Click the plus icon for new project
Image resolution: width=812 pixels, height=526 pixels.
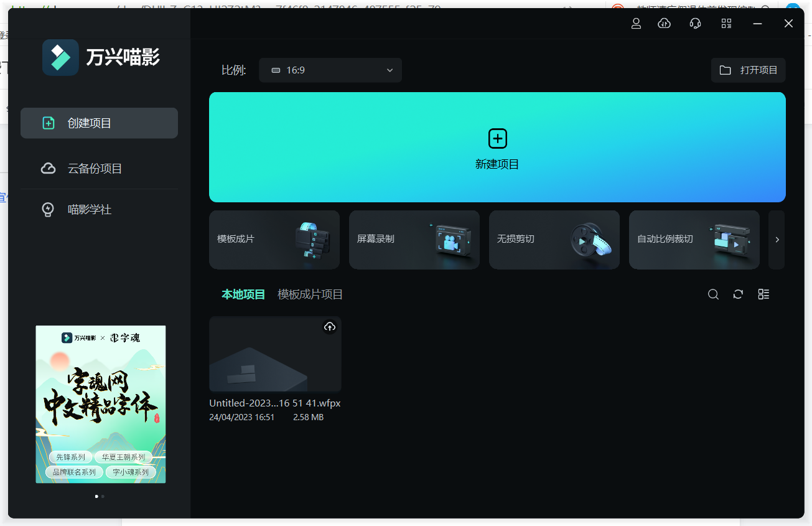(497, 139)
